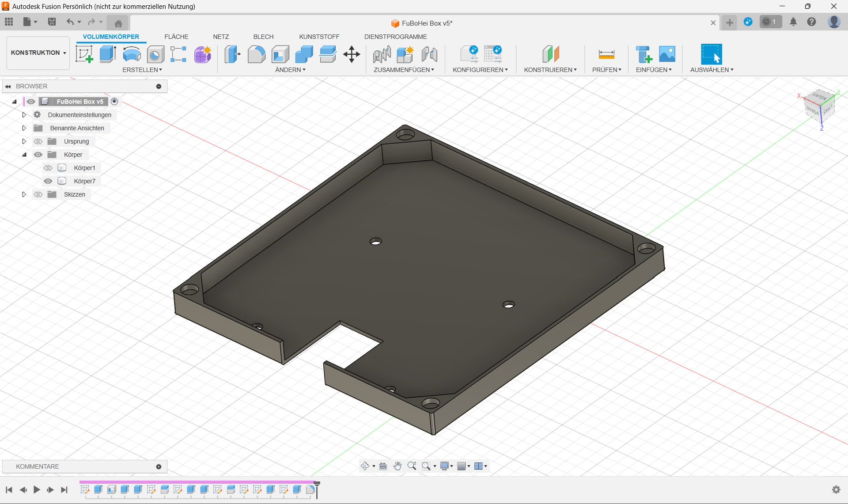The height and width of the screenshot is (504, 848).
Task: Show Körper1 body
Action: pos(48,168)
